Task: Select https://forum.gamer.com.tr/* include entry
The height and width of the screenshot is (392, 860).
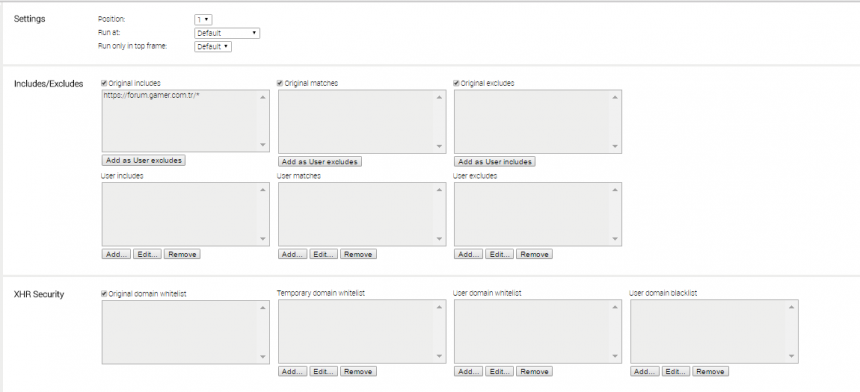Action: pos(151,95)
